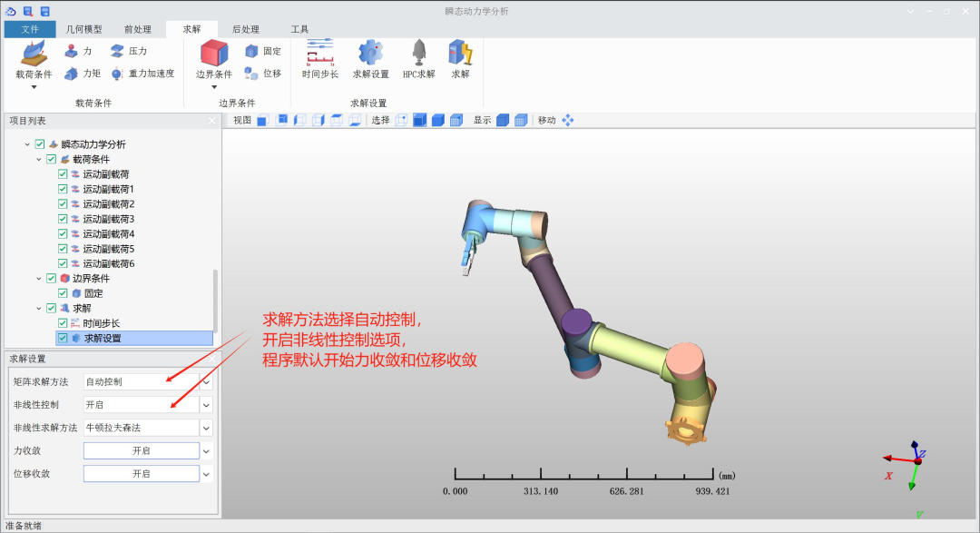Switch to 工具 ribbon tab
Screen dimensions: 980x533
(x=299, y=29)
